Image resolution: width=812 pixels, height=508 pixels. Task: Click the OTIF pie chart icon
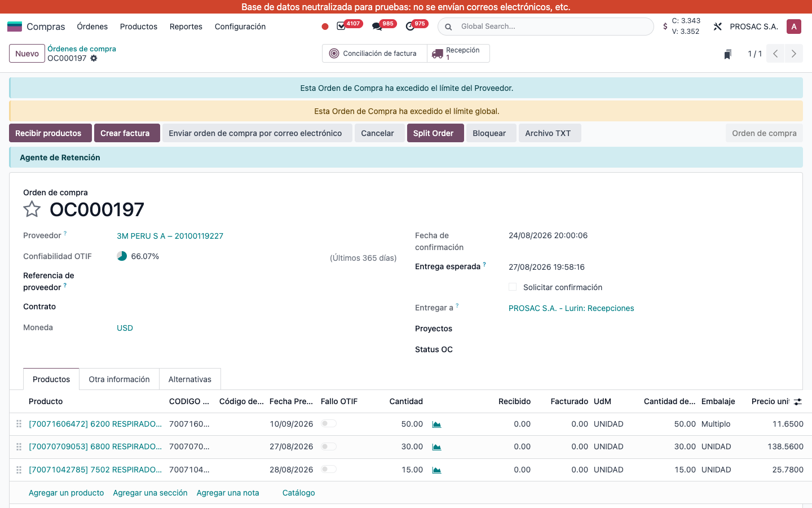[122, 256]
